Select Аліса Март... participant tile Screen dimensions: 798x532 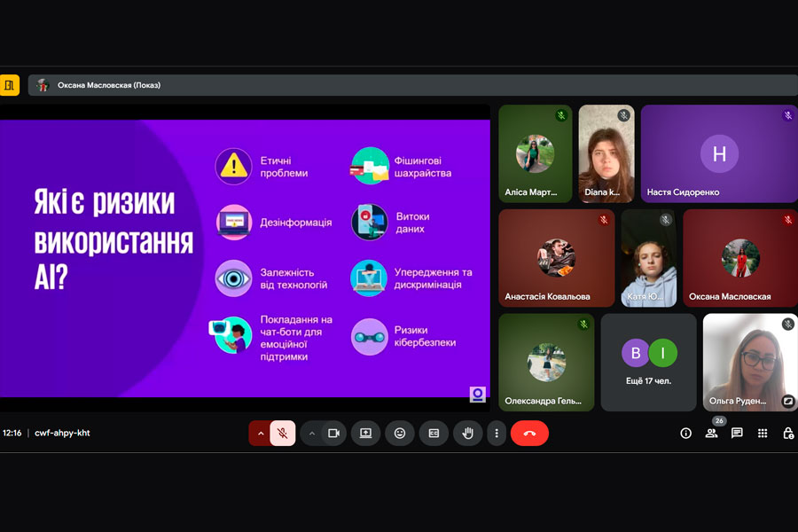(536, 153)
